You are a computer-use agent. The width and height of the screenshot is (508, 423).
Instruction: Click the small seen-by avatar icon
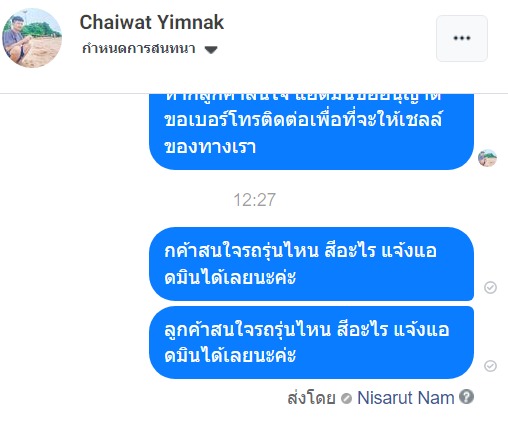point(487,158)
